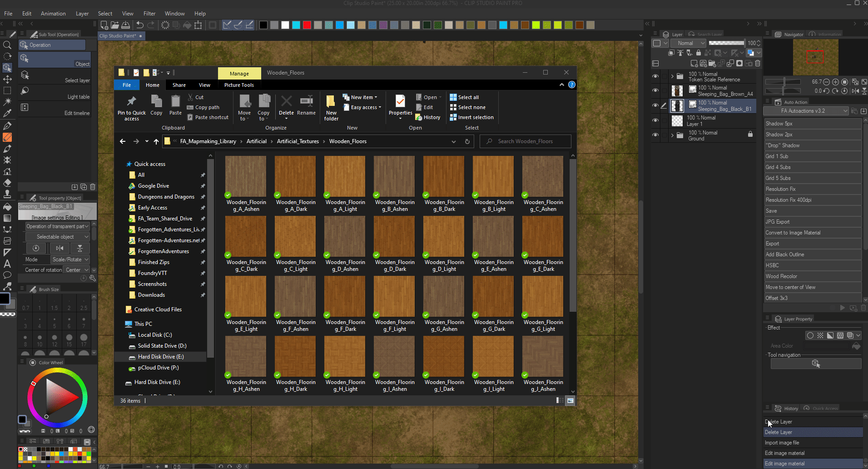The height and width of the screenshot is (469, 868).
Task: Click the Search Wooden_Floors field
Action: pos(526,141)
